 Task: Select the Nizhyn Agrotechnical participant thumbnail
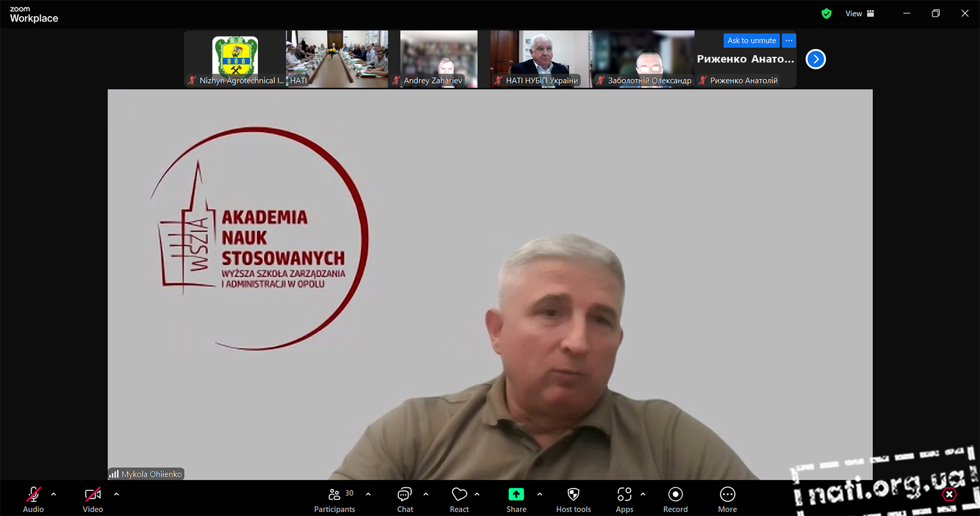[235, 59]
